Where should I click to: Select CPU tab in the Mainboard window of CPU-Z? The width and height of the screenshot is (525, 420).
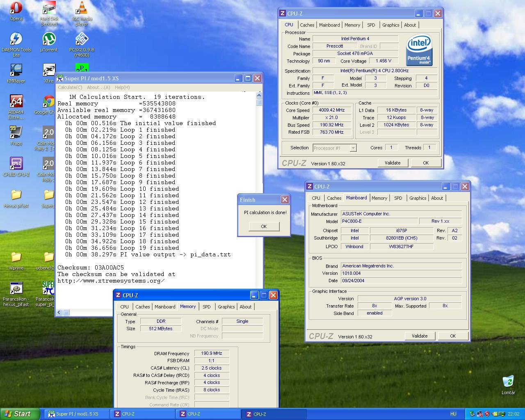(316, 198)
